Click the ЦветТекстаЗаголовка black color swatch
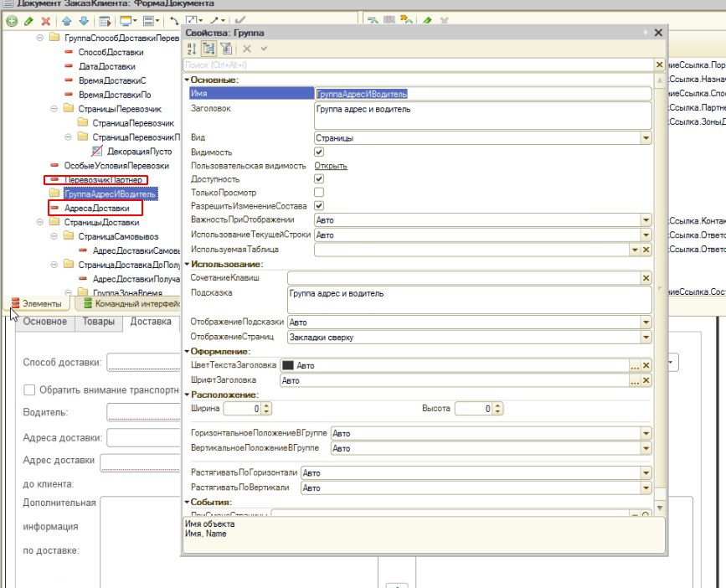 pos(288,366)
